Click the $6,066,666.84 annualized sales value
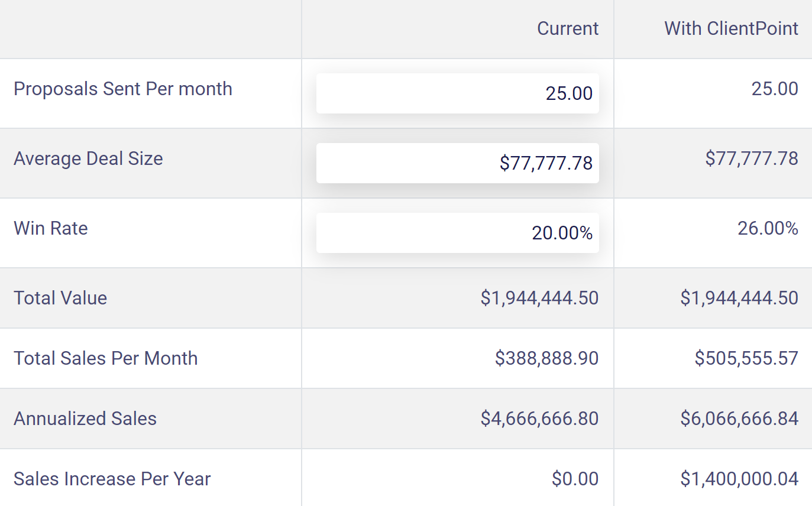 click(739, 419)
